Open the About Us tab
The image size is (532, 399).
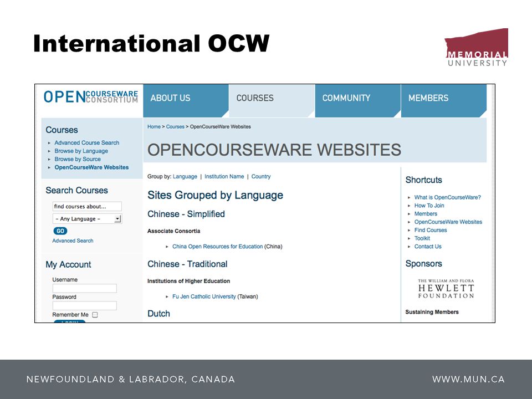tap(186, 100)
